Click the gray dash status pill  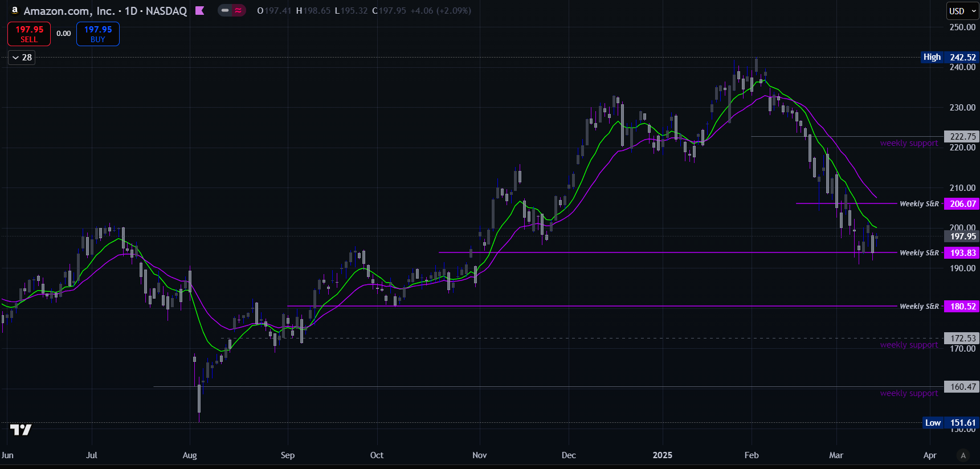pos(225,10)
